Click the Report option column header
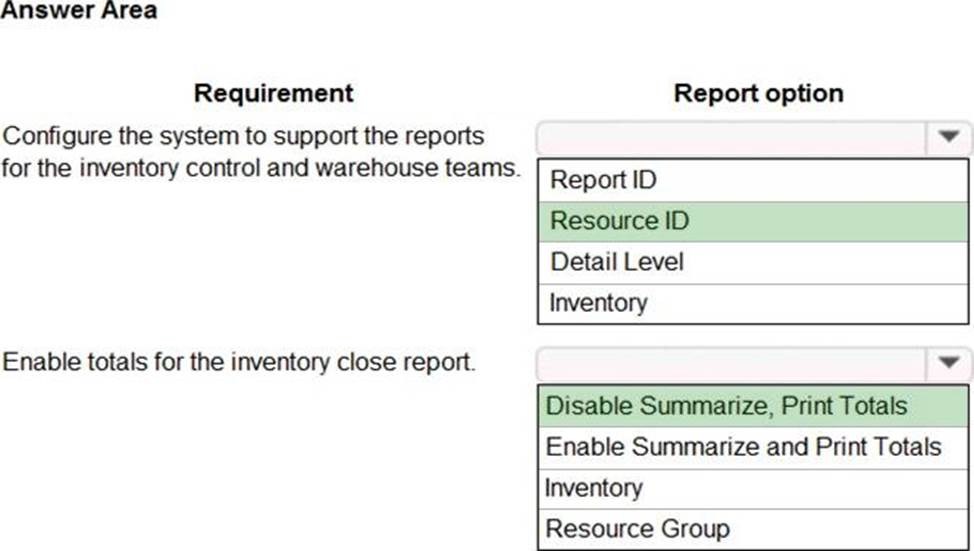974x551 pixels. [x=758, y=93]
